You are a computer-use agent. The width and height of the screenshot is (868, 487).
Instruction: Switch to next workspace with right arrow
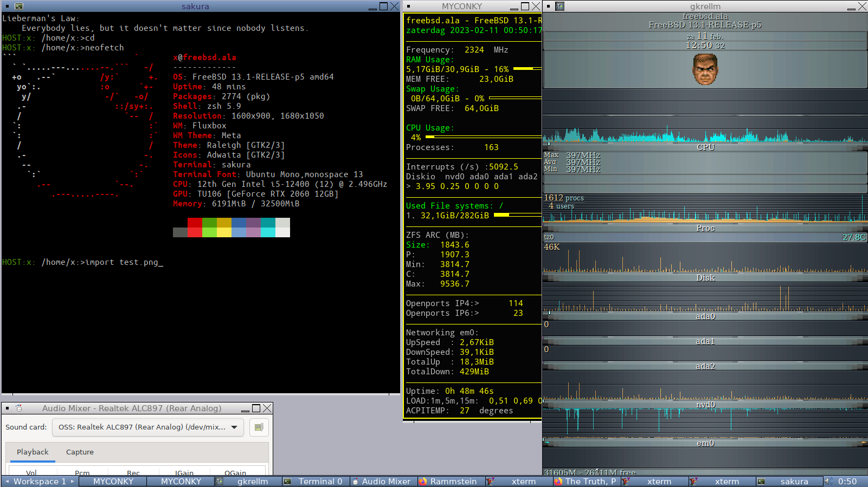(x=73, y=481)
